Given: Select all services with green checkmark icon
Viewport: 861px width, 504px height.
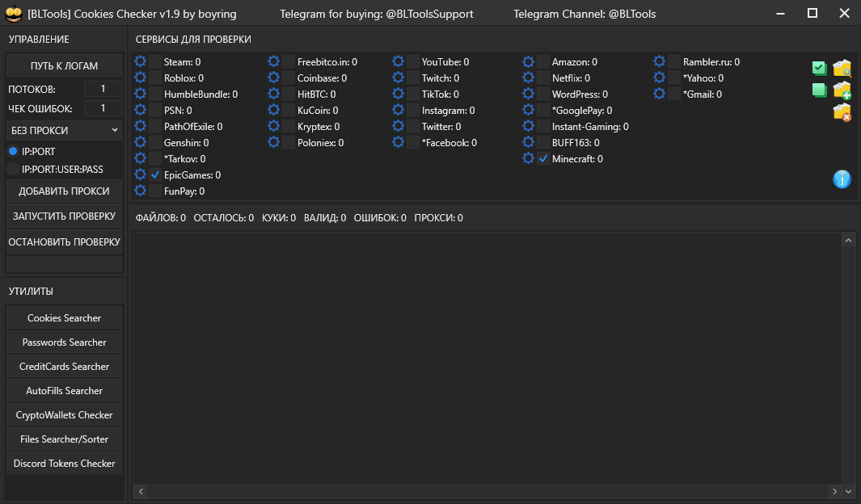Looking at the screenshot, I should pyautogui.click(x=819, y=68).
